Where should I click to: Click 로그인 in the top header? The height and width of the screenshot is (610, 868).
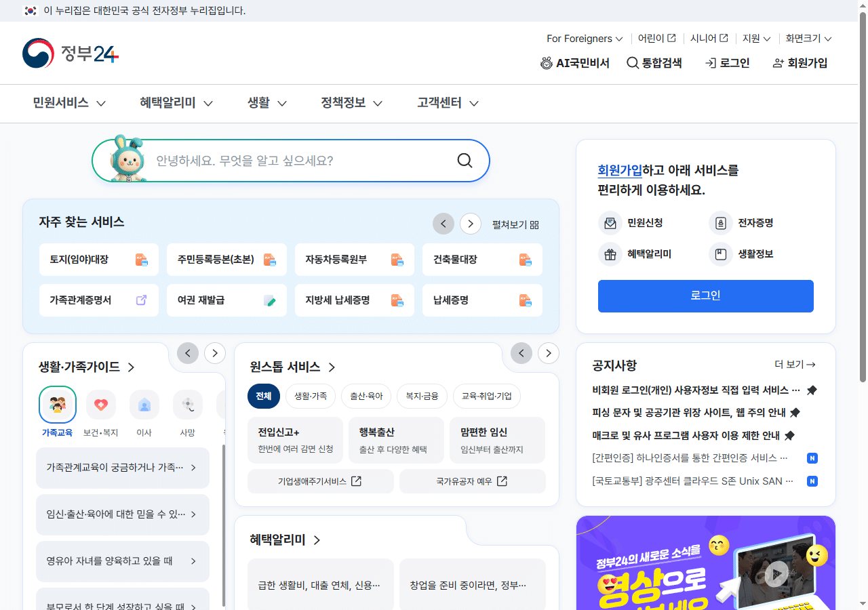coord(728,63)
